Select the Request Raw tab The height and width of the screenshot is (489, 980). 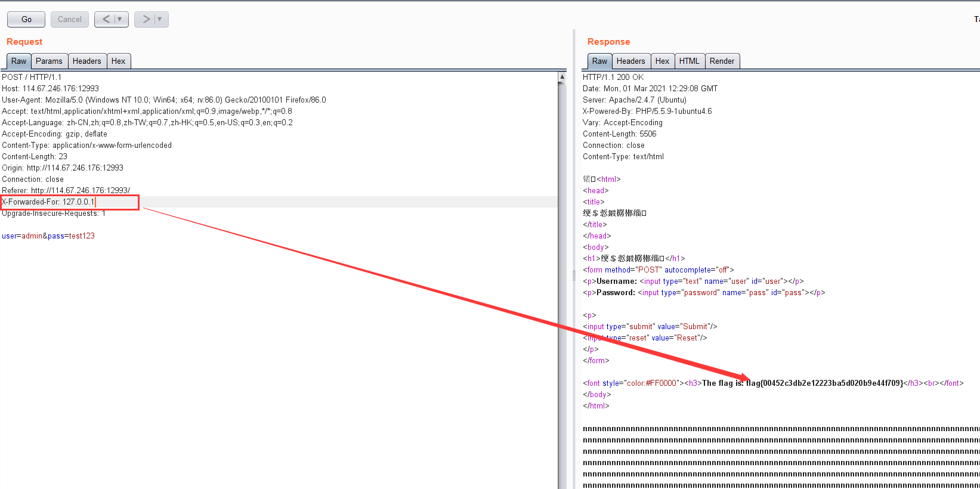[x=18, y=61]
